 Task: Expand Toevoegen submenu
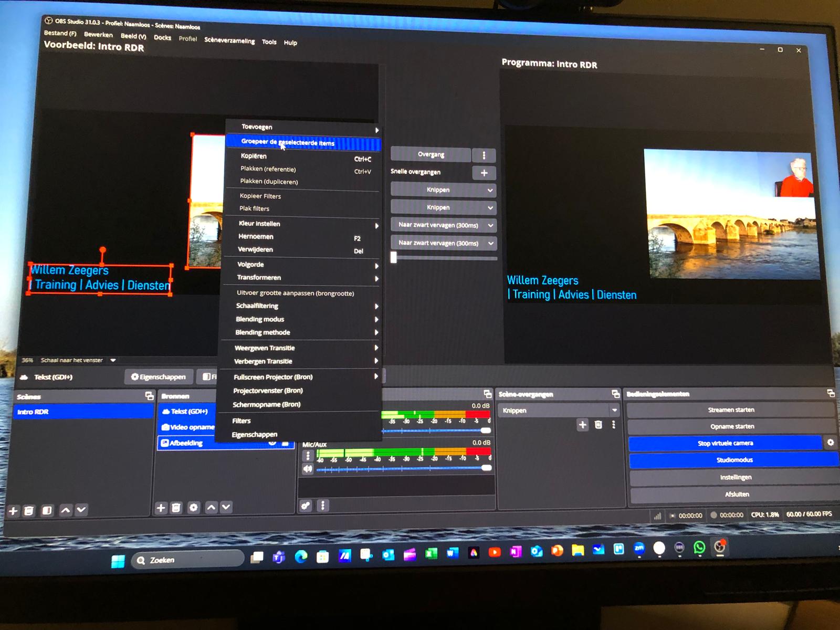[x=303, y=128]
